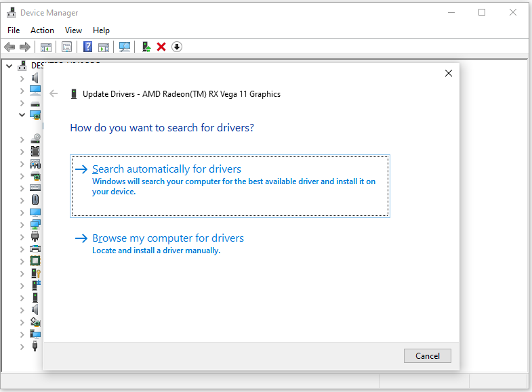Image resolution: width=532 pixels, height=392 pixels.
Task: Expand the DVD/CD-ROM drives chevron
Action: pos(22,139)
